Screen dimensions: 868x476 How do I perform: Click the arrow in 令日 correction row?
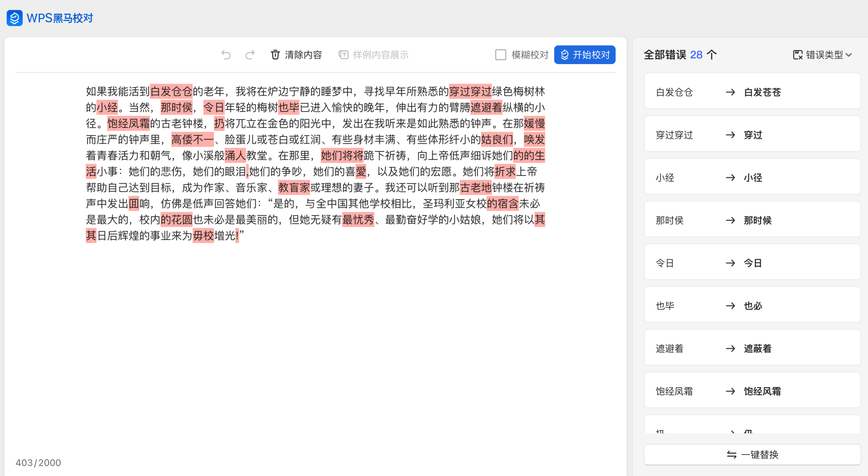pyautogui.click(x=730, y=263)
